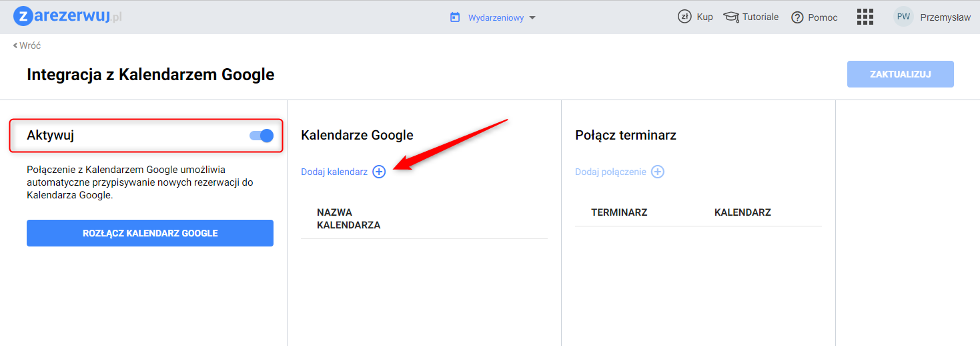Image resolution: width=980 pixels, height=346 pixels.
Task: Open the Przemysław account menu
Action: [x=945, y=17]
